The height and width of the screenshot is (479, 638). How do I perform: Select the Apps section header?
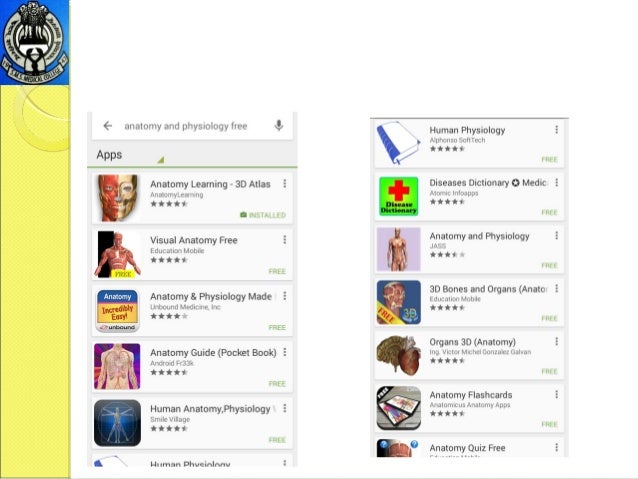coord(109,155)
